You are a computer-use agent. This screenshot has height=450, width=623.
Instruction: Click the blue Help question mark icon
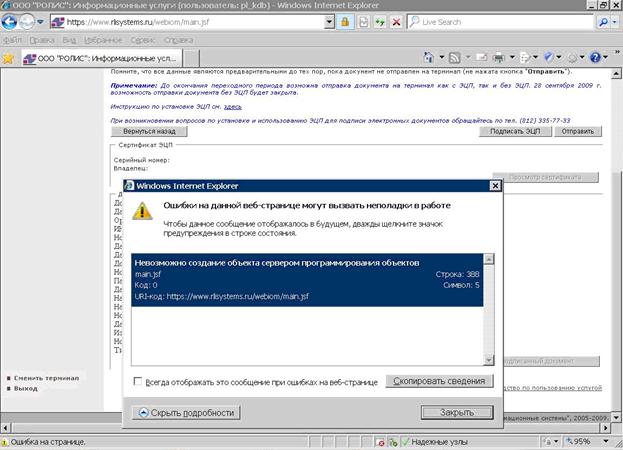(595, 58)
